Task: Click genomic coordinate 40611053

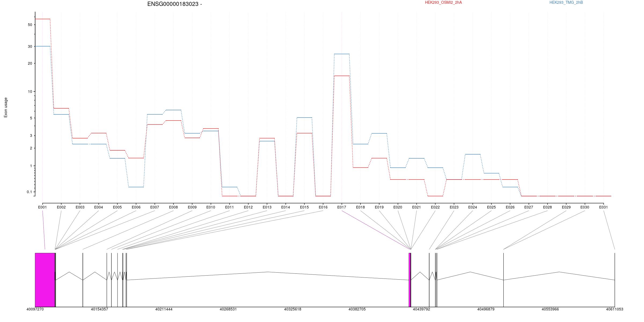Action: point(614,309)
